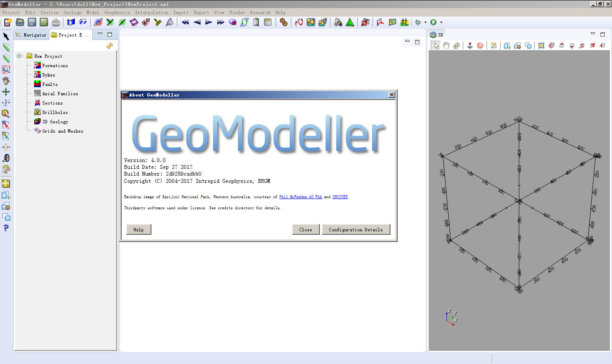Image resolution: width=612 pixels, height=364 pixels.
Task: Click the blue question mark icon at left toolbar bottom
Action: point(6,228)
